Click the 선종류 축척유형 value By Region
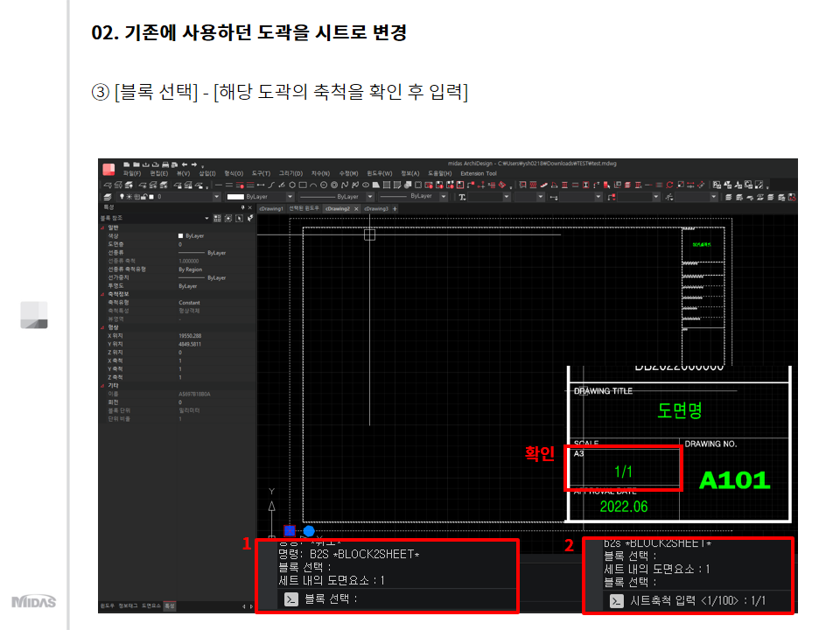The image size is (840, 630). pyautogui.click(x=190, y=269)
